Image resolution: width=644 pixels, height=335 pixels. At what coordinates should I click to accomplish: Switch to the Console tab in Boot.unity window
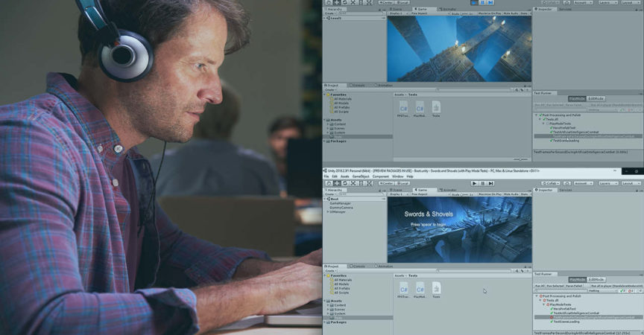coord(357,266)
